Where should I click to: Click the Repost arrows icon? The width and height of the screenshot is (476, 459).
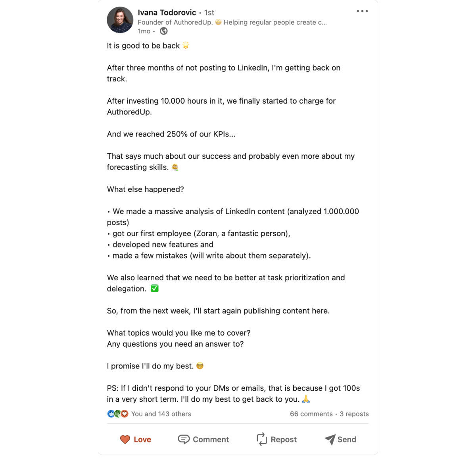[261, 440]
